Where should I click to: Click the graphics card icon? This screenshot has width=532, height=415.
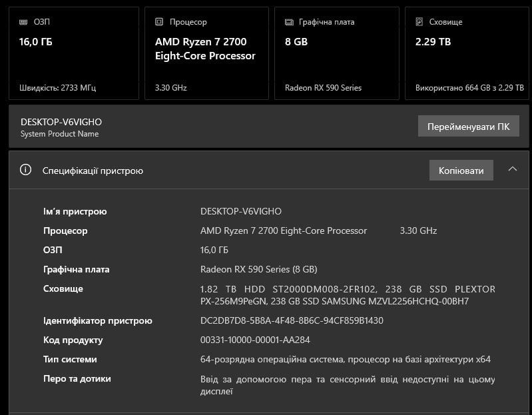click(289, 22)
